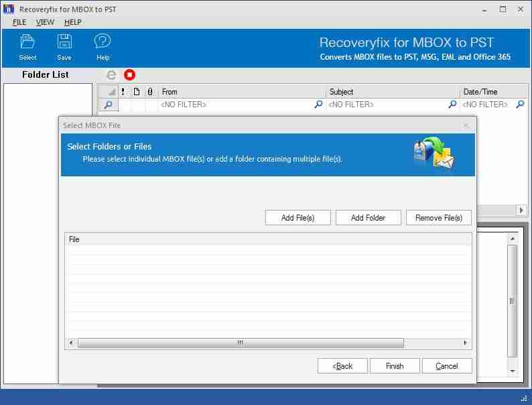Open the HELP menu
532x405 pixels.
(x=72, y=22)
